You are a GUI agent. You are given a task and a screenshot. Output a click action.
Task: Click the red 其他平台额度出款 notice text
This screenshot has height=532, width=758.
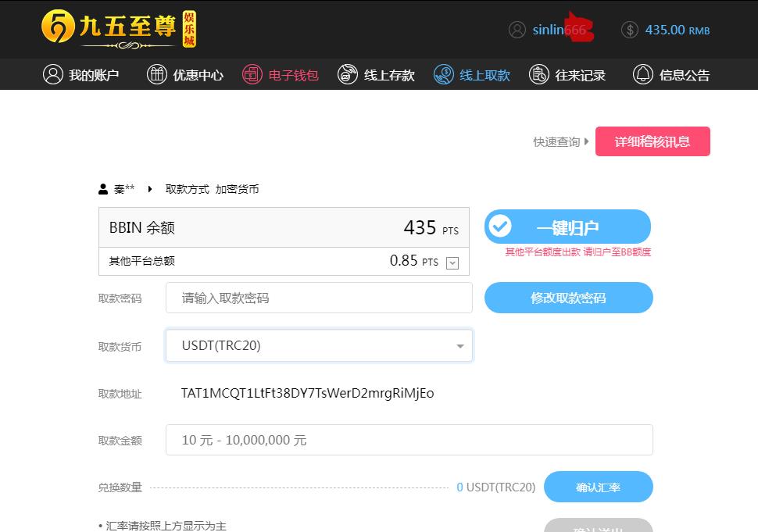(578, 252)
